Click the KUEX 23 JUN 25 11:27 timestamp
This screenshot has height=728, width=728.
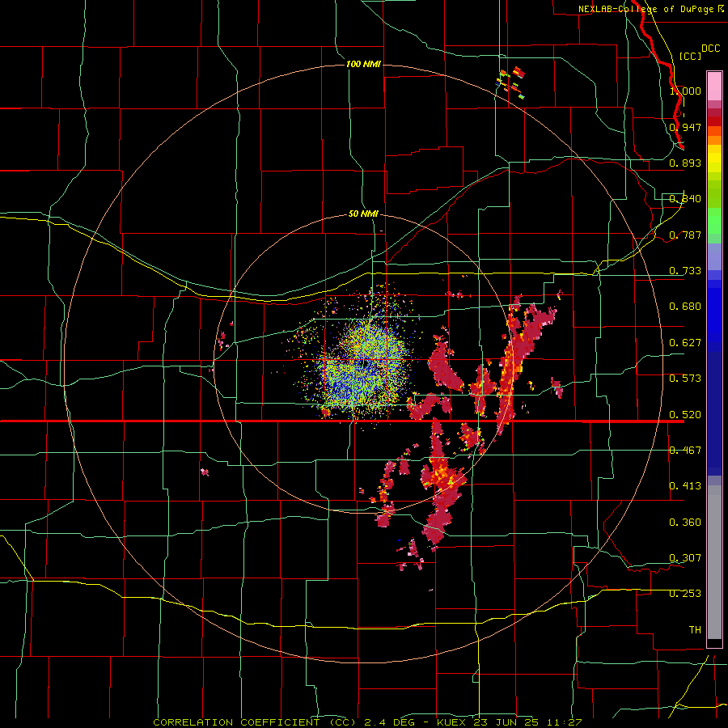click(x=510, y=722)
